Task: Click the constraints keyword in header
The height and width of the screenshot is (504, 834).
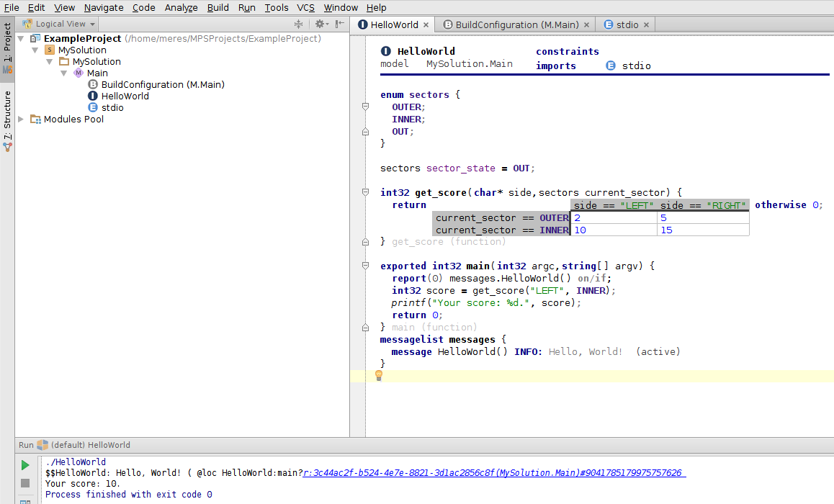Action: point(567,52)
